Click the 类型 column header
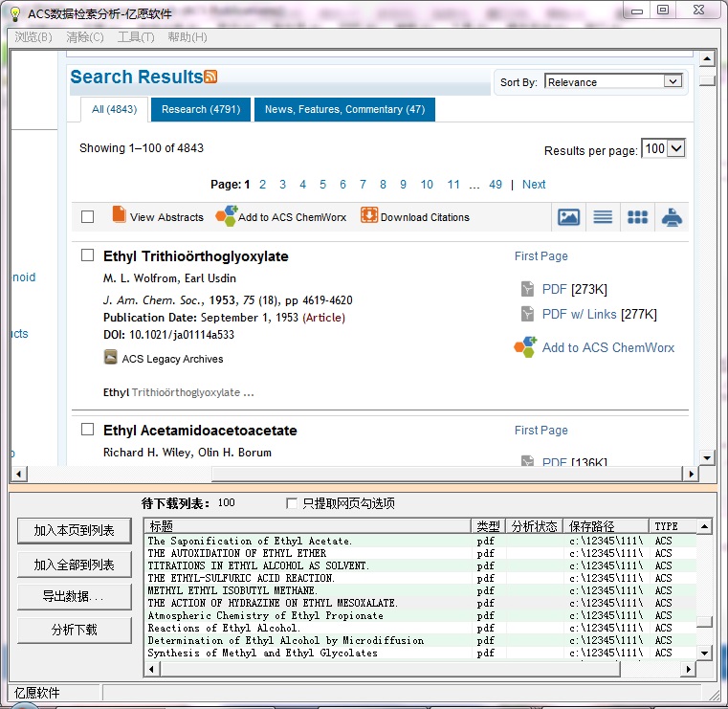 pos(488,526)
